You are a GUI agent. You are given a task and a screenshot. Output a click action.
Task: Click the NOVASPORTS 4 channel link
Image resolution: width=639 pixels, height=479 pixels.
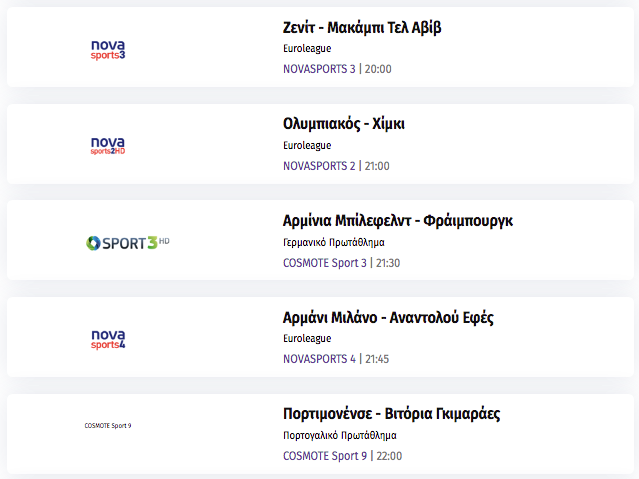pyautogui.click(x=319, y=359)
